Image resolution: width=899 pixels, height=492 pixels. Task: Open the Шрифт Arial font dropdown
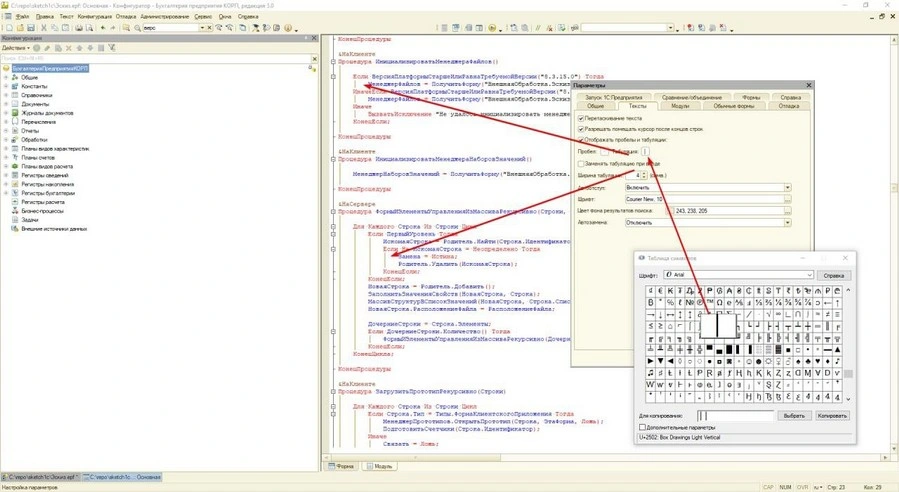click(x=809, y=275)
